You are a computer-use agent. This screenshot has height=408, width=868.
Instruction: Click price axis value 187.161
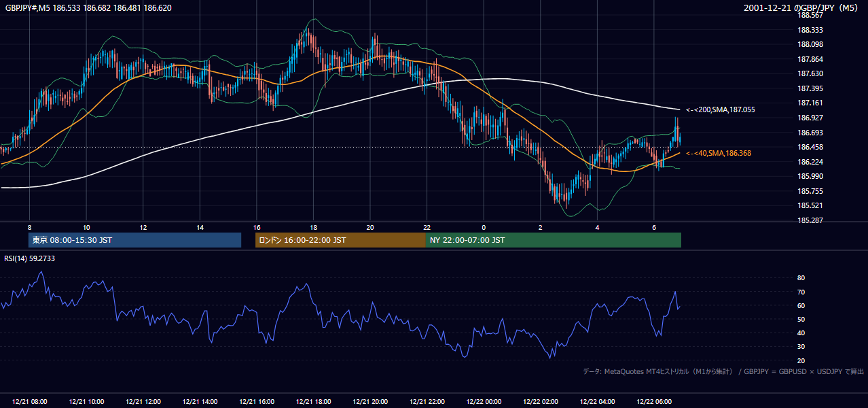[810, 103]
